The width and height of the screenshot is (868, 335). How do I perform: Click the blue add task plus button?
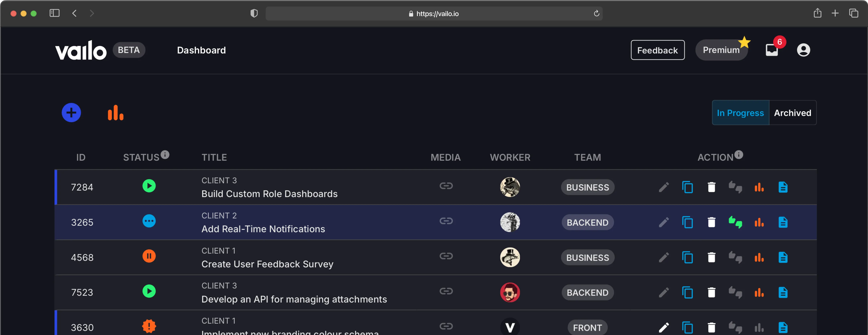71,113
